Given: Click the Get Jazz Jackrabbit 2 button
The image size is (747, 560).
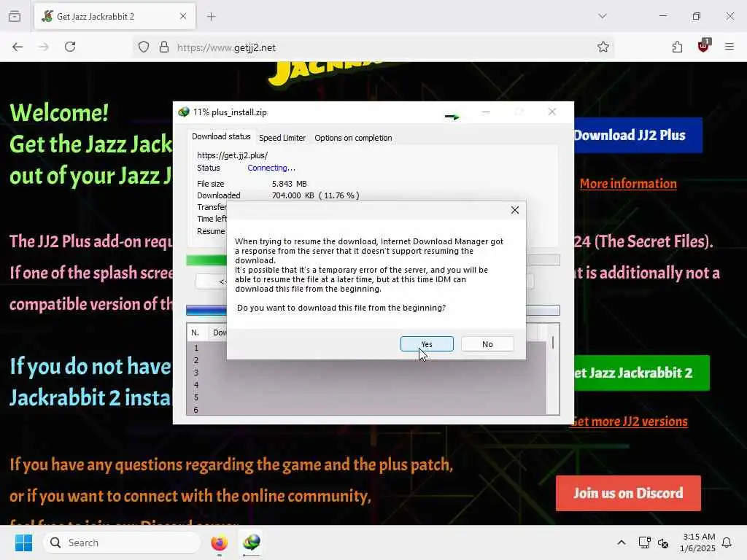Looking at the screenshot, I should pos(642,373).
